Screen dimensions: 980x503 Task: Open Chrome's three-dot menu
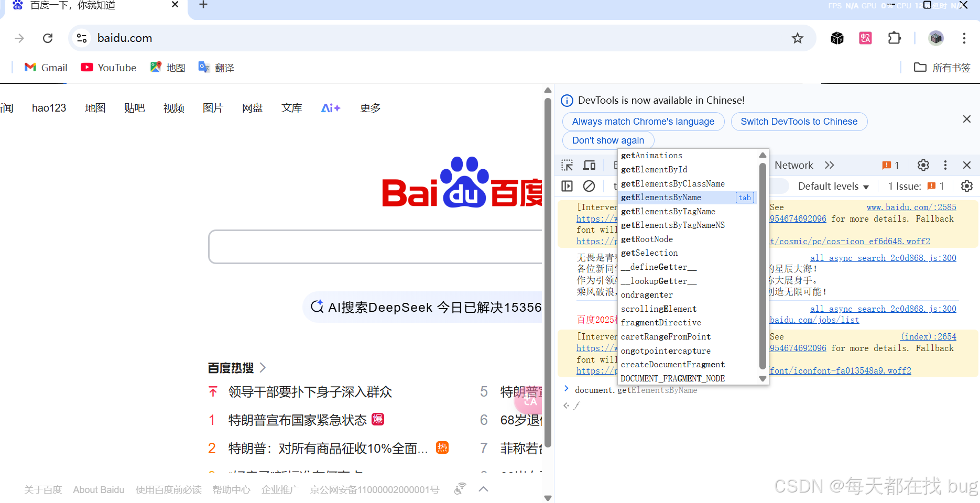[x=964, y=38]
